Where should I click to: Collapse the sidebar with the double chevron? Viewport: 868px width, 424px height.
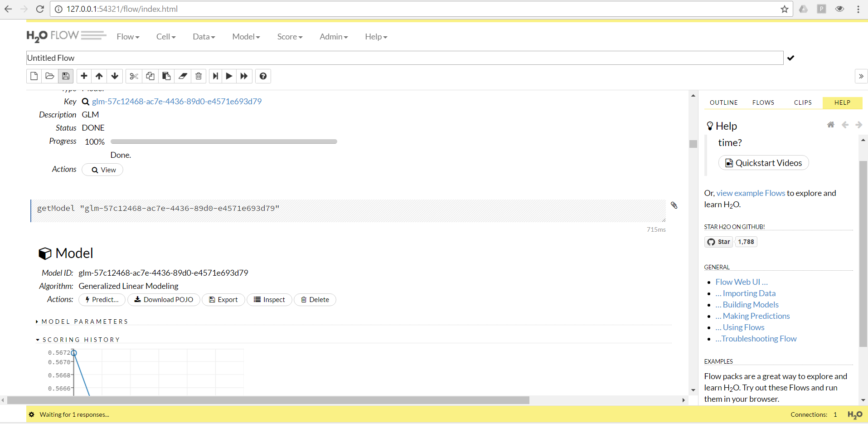tap(861, 76)
